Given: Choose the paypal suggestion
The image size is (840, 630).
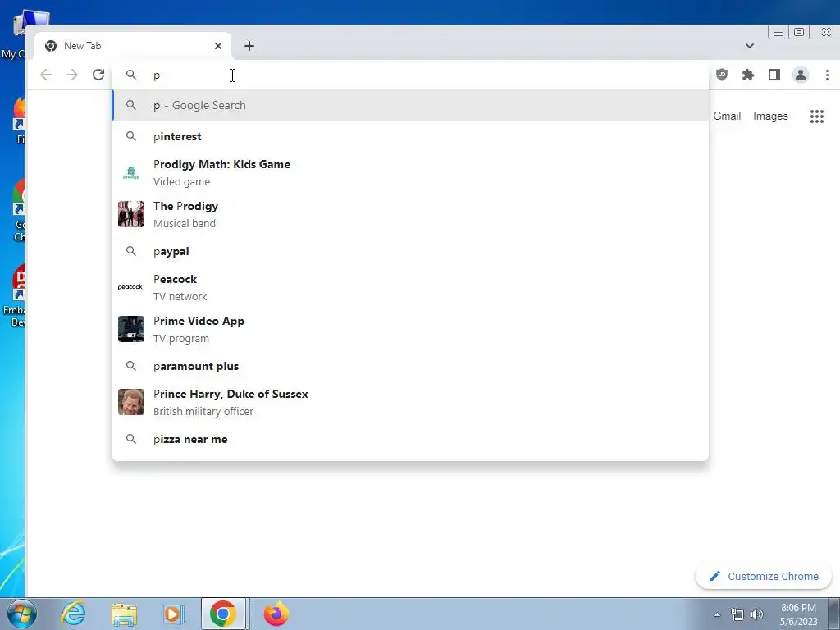Looking at the screenshot, I should (x=410, y=251).
